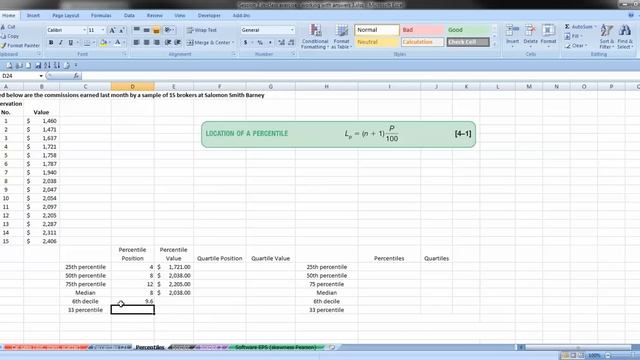Image resolution: width=640 pixels, height=360 pixels.
Task: Toggle align text left button
Action: pyautogui.click(x=136, y=42)
